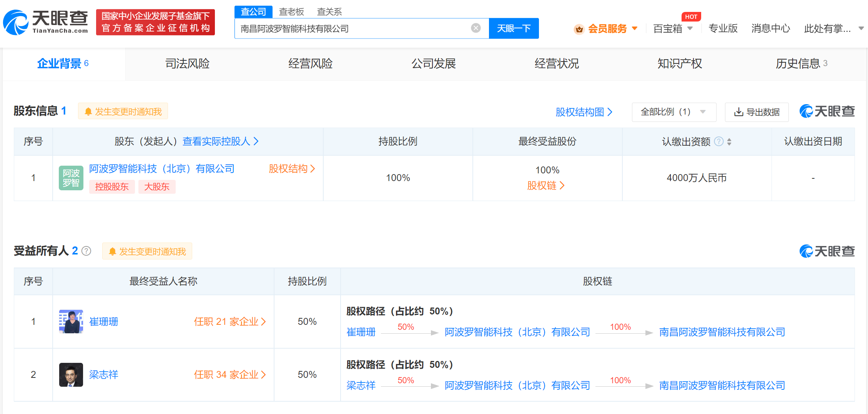
Task: Click 发生变更时通知我 in 股东信息 section
Action: pyautogui.click(x=123, y=111)
